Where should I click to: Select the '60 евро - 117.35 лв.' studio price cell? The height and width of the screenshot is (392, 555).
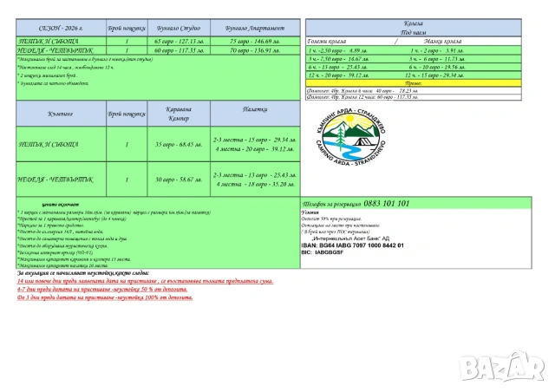pyautogui.click(x=179, y=50)
